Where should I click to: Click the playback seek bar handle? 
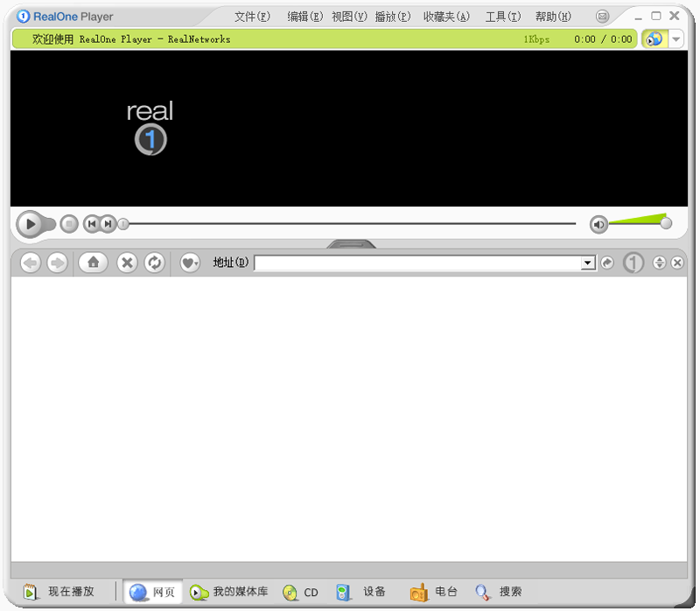[123, 224]
